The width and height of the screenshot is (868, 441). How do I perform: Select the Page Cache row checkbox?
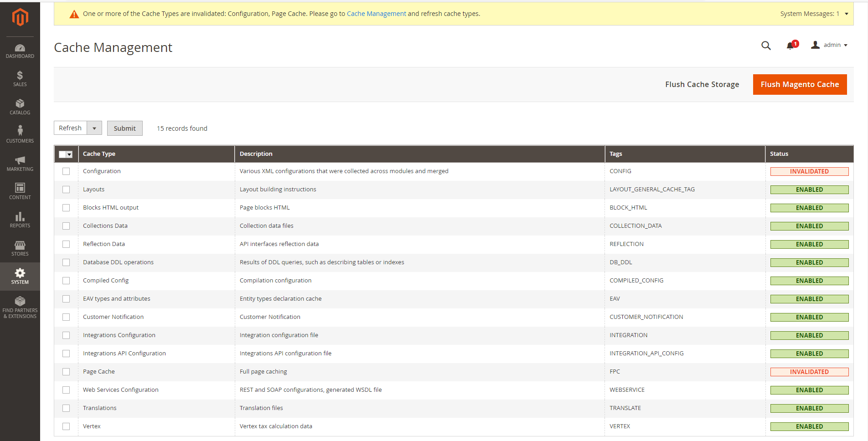point(66,372)
